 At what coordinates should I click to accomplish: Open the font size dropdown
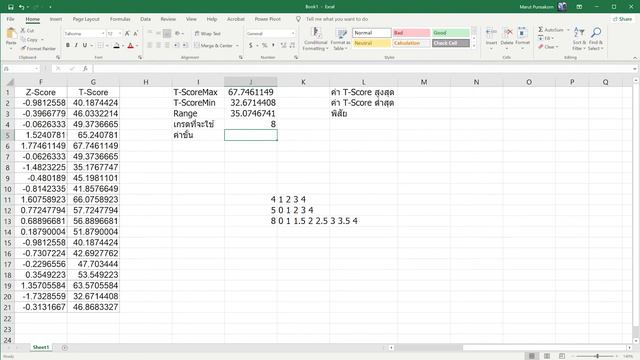coord(120,33)
